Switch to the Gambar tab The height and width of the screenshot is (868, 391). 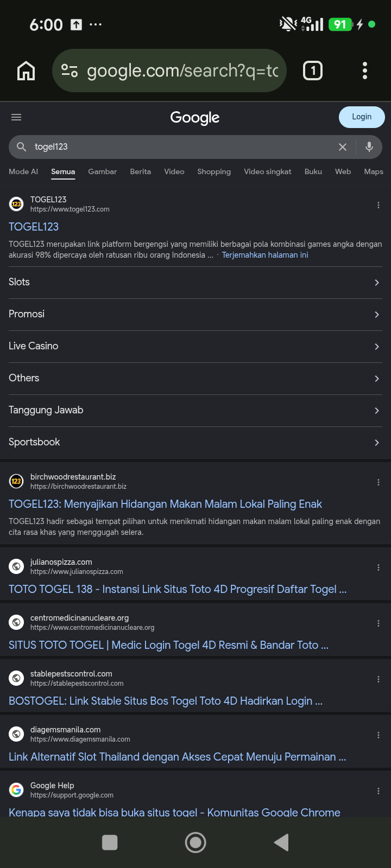click(x=103, y=171)
